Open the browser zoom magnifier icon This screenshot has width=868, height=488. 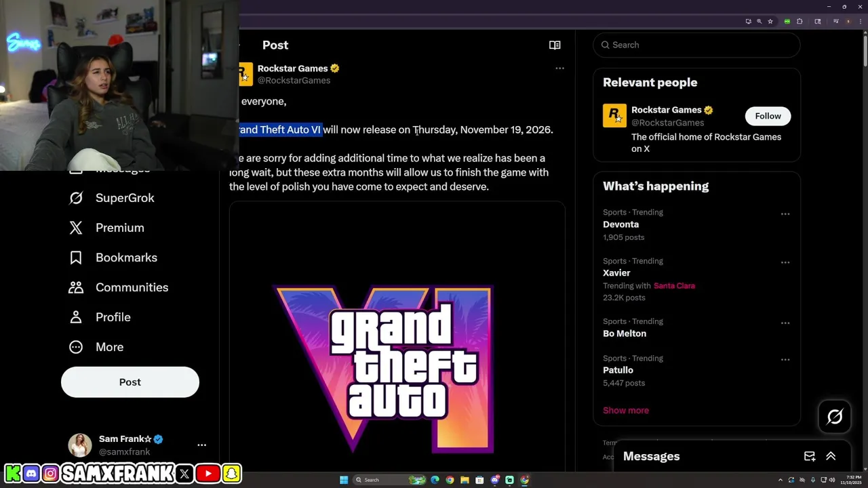click(759, 21)
